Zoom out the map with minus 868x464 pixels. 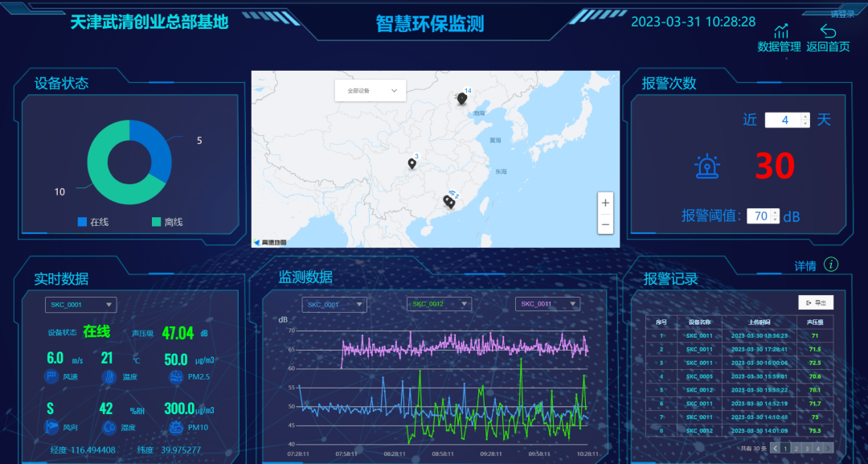(x=605, y=224)
